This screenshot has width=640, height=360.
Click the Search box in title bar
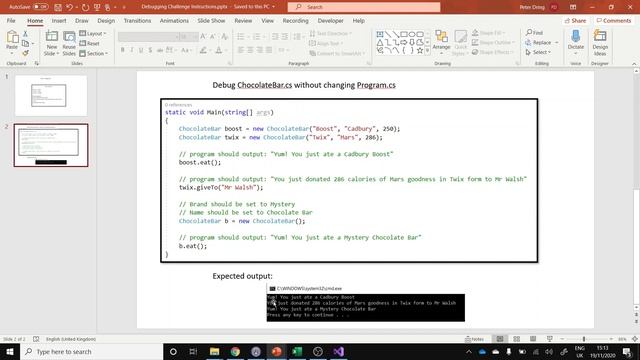coord(364,7)
